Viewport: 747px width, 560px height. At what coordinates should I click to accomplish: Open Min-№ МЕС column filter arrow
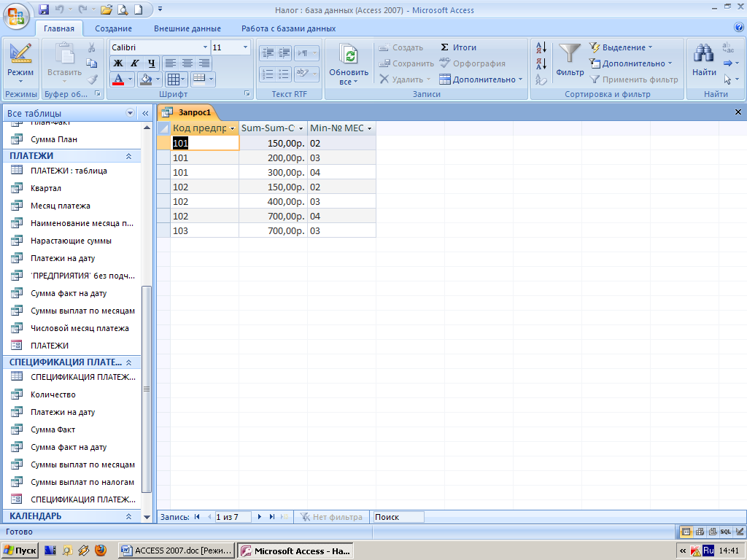pos(369,128)
